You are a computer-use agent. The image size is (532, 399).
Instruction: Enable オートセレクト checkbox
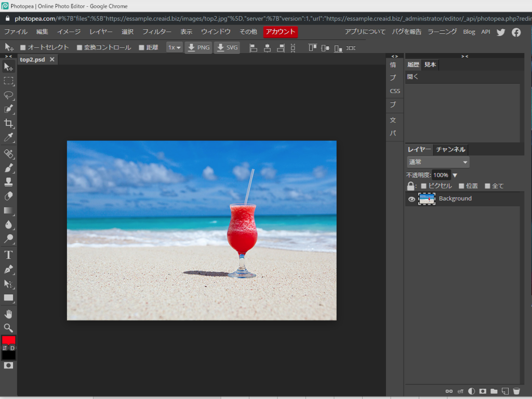pyautogui.click(x=23, y=47)
